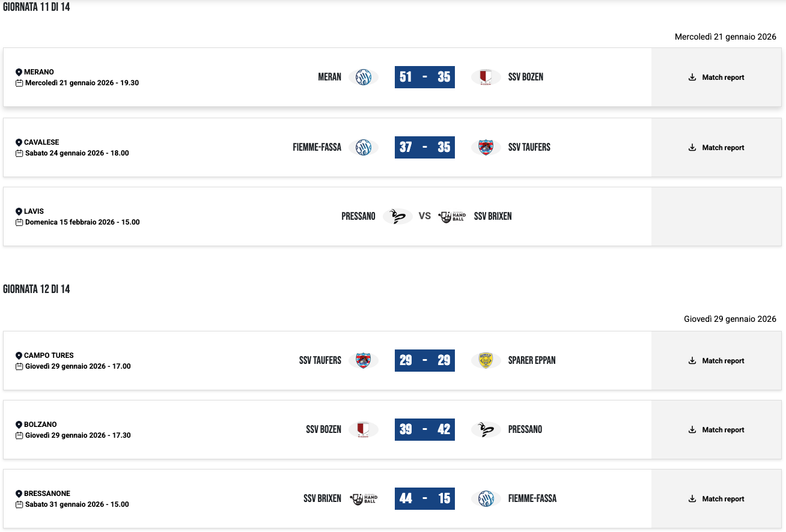Click Pressano logo in Bolzano match

486,429
